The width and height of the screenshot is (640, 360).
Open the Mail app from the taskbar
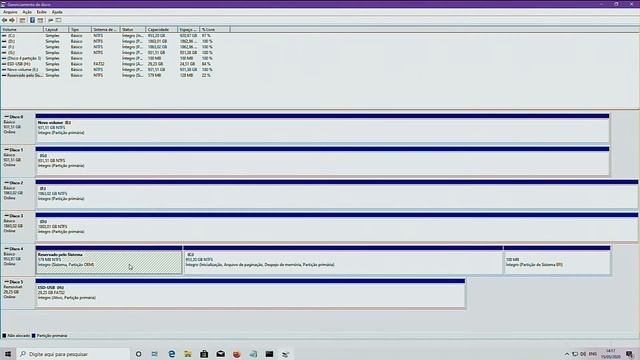220,354
